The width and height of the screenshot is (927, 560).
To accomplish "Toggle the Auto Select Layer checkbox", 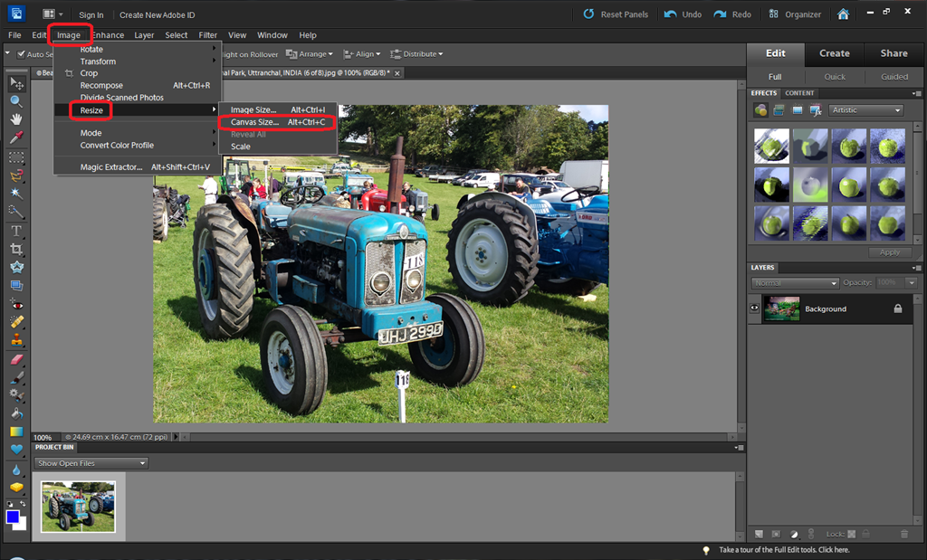I will [x=21, y=54].
